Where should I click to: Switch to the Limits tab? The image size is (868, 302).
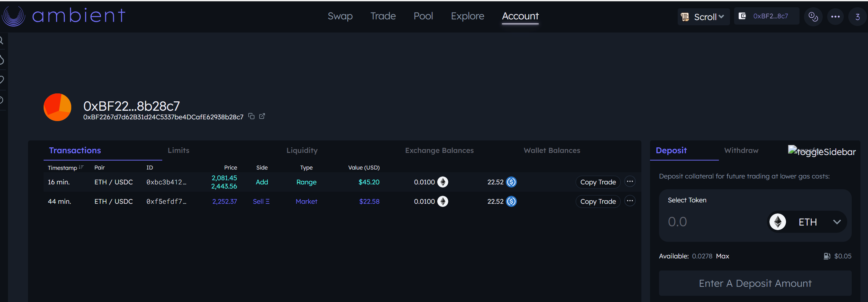179,150
